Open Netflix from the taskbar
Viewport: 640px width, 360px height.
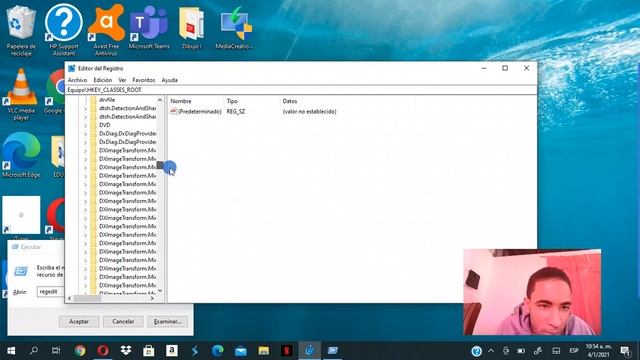click(287, 351)
